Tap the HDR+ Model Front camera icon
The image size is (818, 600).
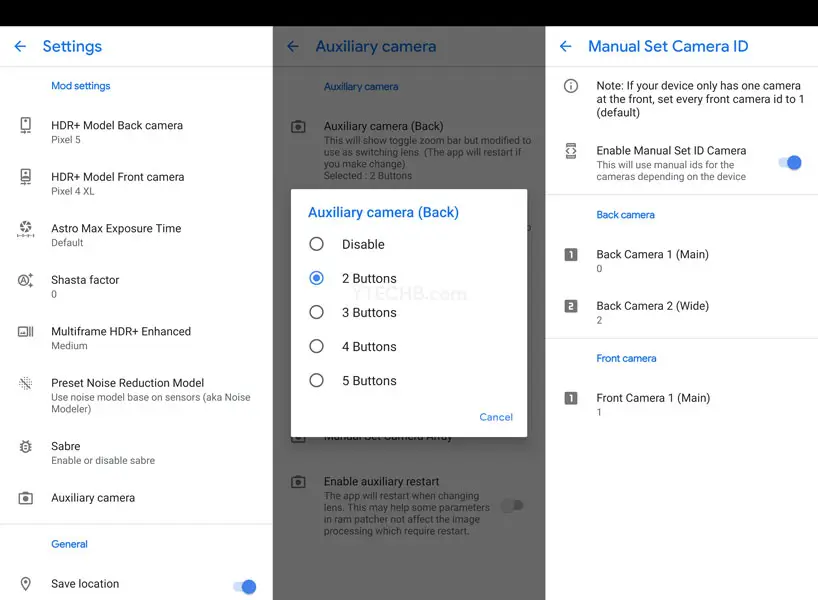click(26, 177)
